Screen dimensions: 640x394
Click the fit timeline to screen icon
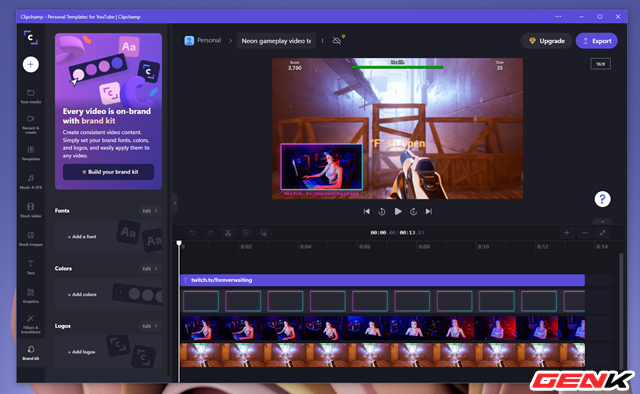point(602,233)
